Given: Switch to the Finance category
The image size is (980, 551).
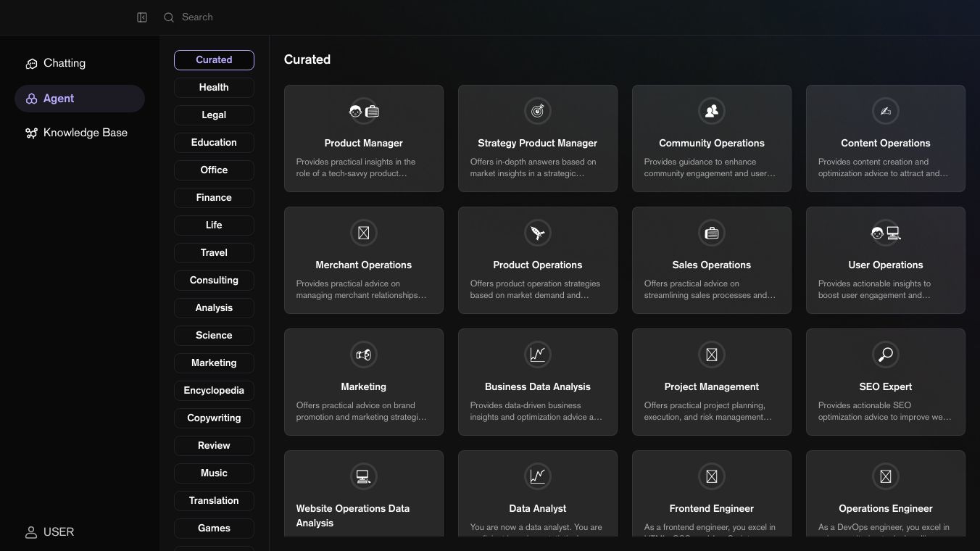Looking at the screenshot, I should coord(214,198).
